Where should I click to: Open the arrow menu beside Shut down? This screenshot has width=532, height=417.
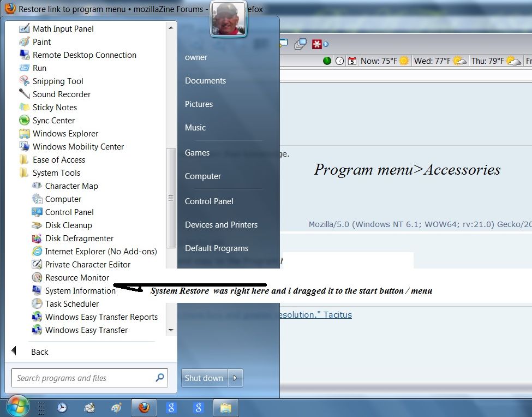(x=235, y=378)
